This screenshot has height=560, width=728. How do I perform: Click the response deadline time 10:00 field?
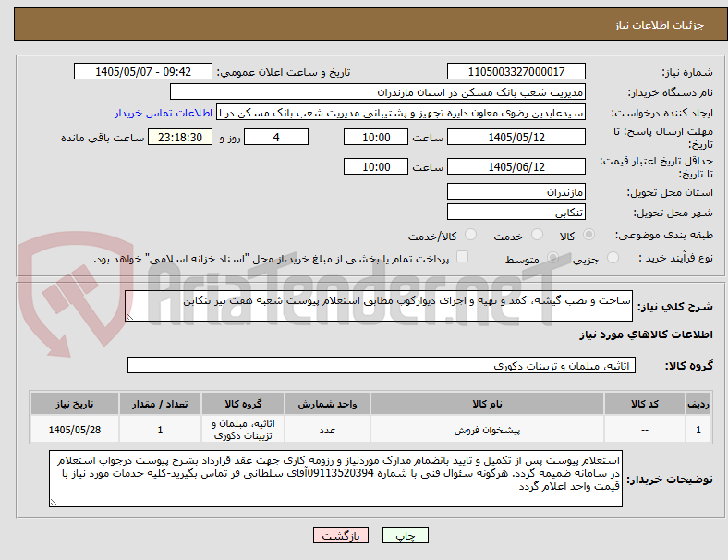tap(376, 137)
